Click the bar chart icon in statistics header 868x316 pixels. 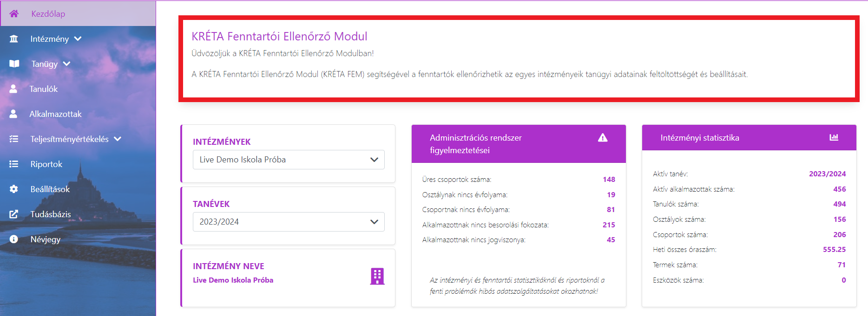click(x=834, y=137)
